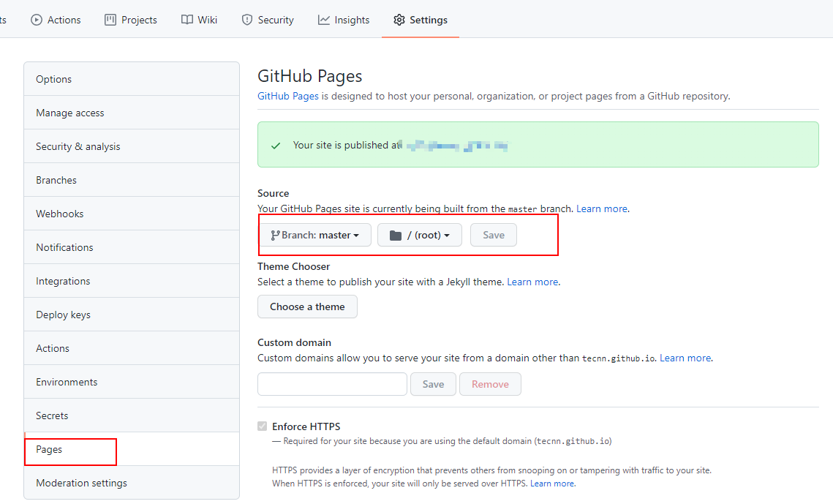
Task: Open Deploy keys settings
Action: [132, 315]
